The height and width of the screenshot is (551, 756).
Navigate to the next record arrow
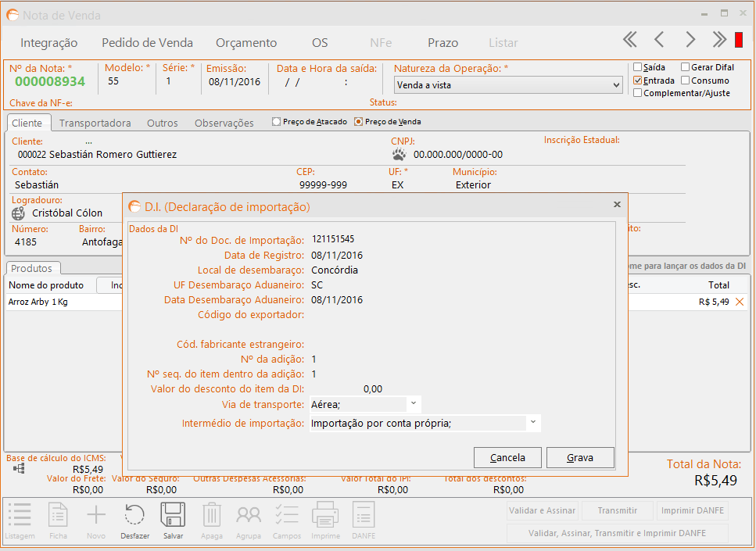tap(690, 40)
